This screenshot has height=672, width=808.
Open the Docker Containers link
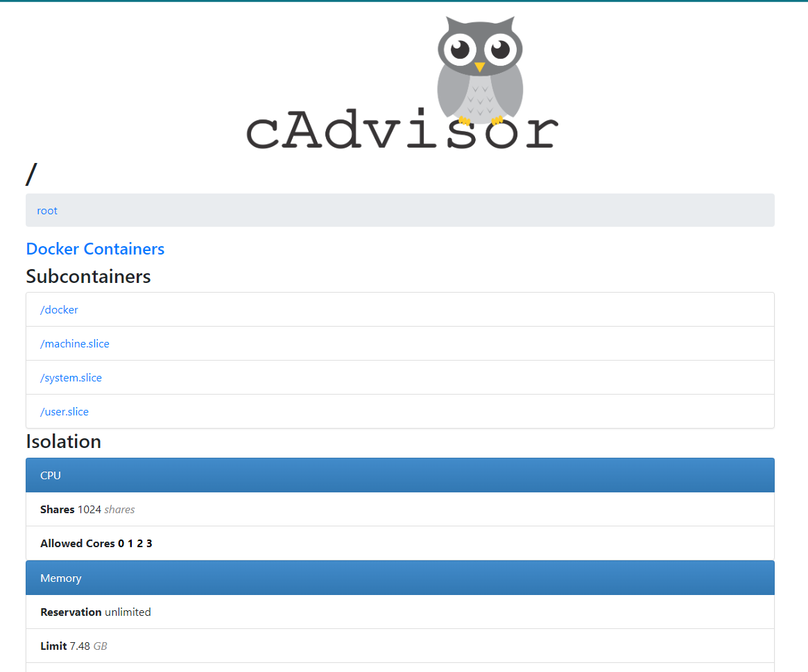click(95, 249)
